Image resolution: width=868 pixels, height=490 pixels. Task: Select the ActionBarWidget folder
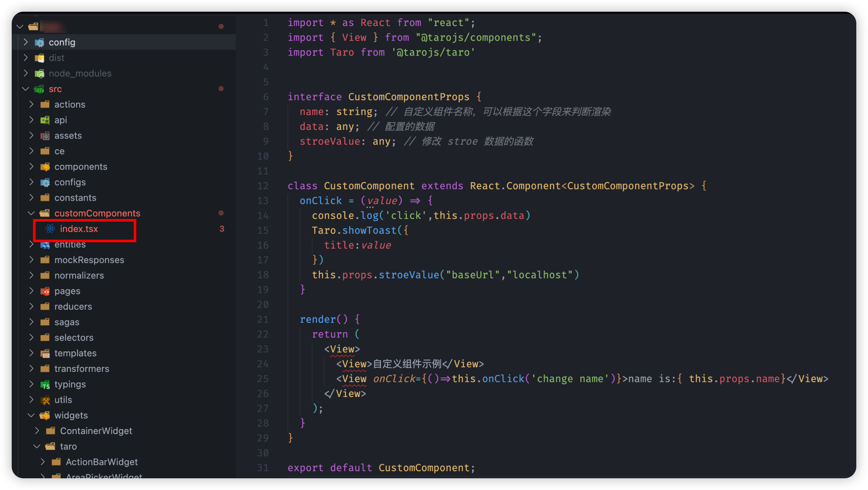(x=101, y=462)
